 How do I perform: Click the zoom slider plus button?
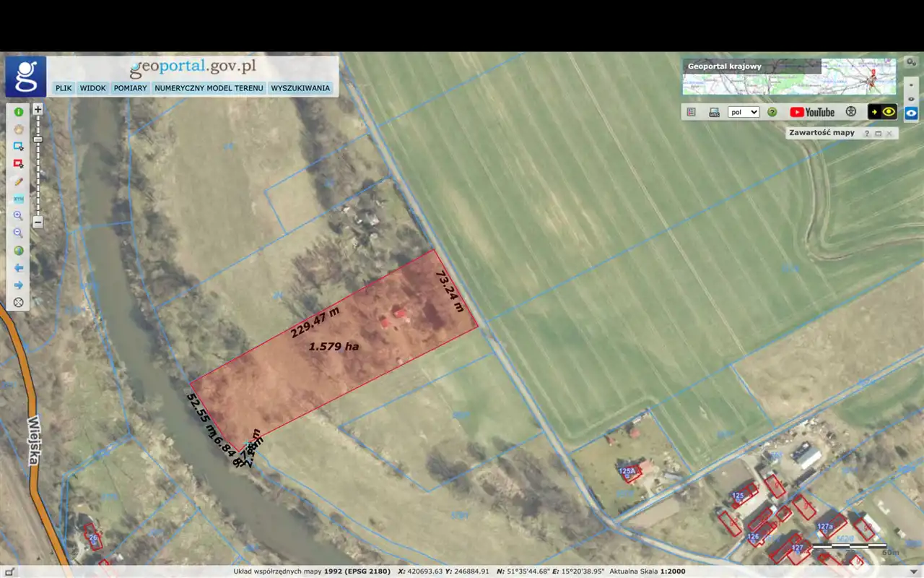pos(38,110)
